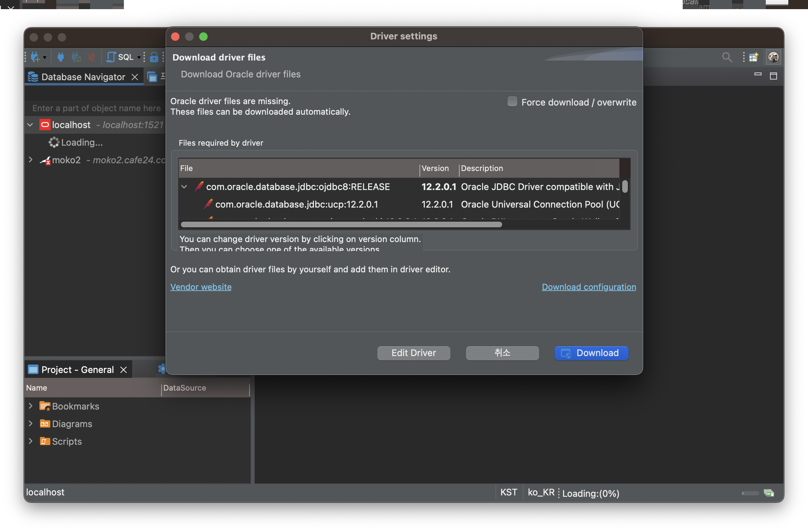Collapse the localhost connection node
Image resolution: width=808 pixels, height=532 pixels.
pos(31,125)
